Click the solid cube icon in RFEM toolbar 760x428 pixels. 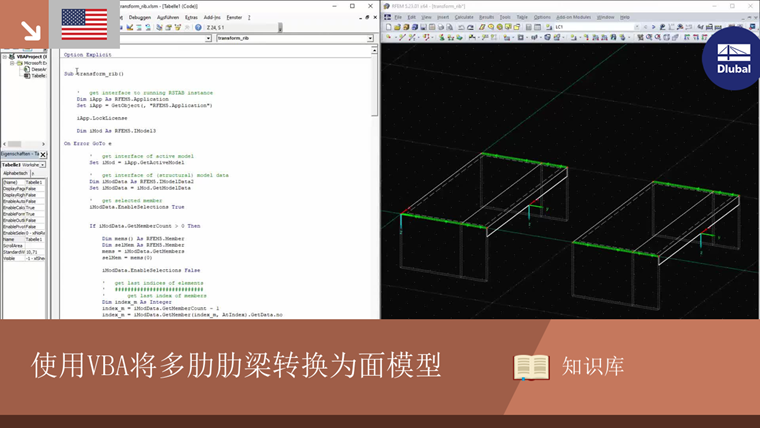(x=548, y=37)
